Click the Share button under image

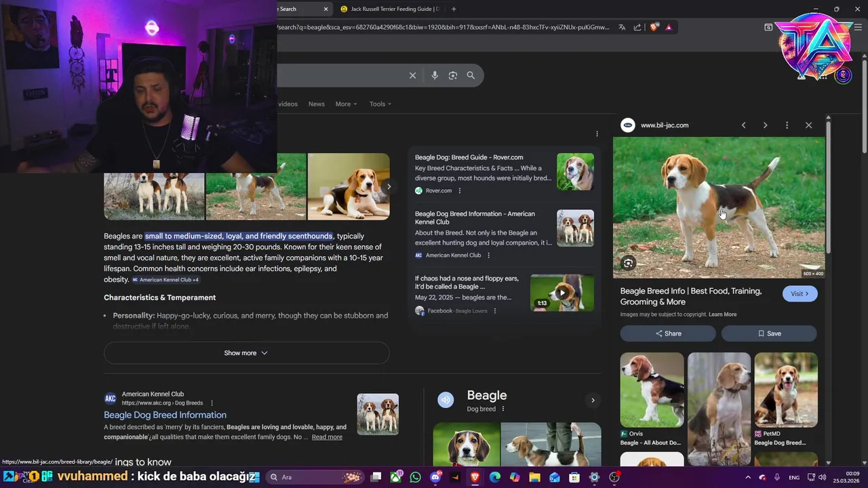(668, 333)
